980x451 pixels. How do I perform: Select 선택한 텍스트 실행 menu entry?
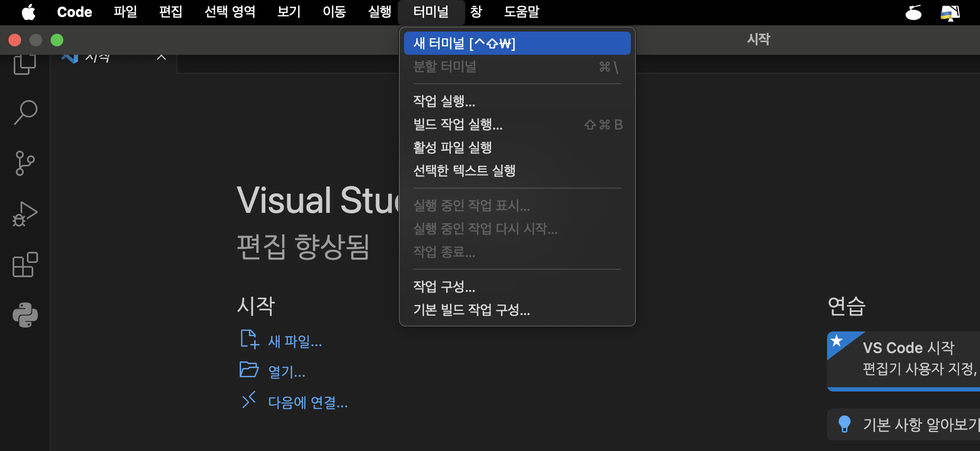coord(517,171)
